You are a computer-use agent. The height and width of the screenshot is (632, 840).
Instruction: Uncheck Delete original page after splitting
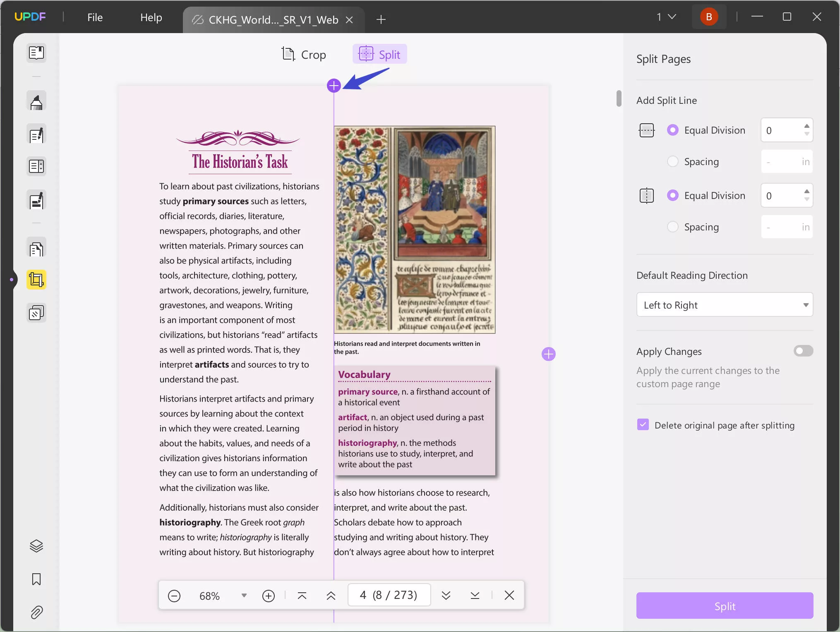(x=643, y=425)
